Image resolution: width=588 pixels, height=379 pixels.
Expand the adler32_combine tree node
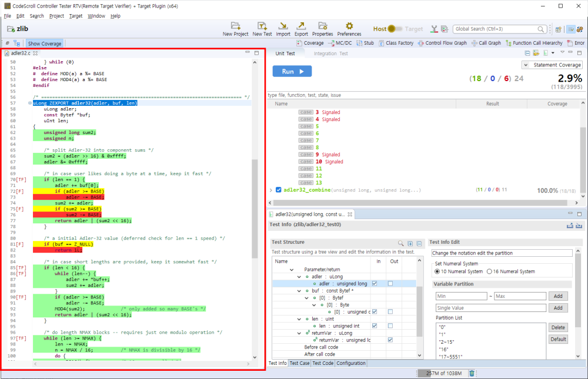(271, 190)
